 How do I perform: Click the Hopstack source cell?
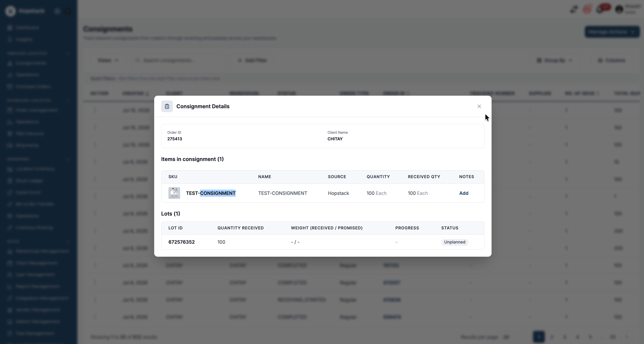[x=338, y=193]
